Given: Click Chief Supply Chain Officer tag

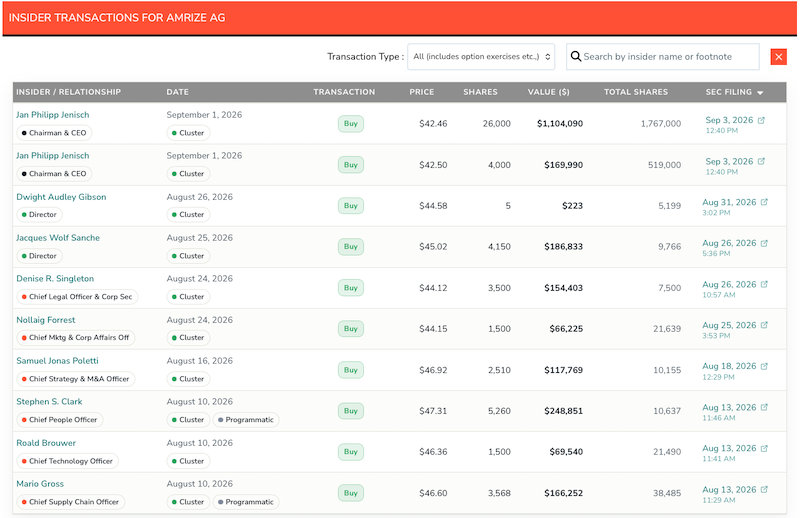Looking at the screenshot, I should [70, 502].
